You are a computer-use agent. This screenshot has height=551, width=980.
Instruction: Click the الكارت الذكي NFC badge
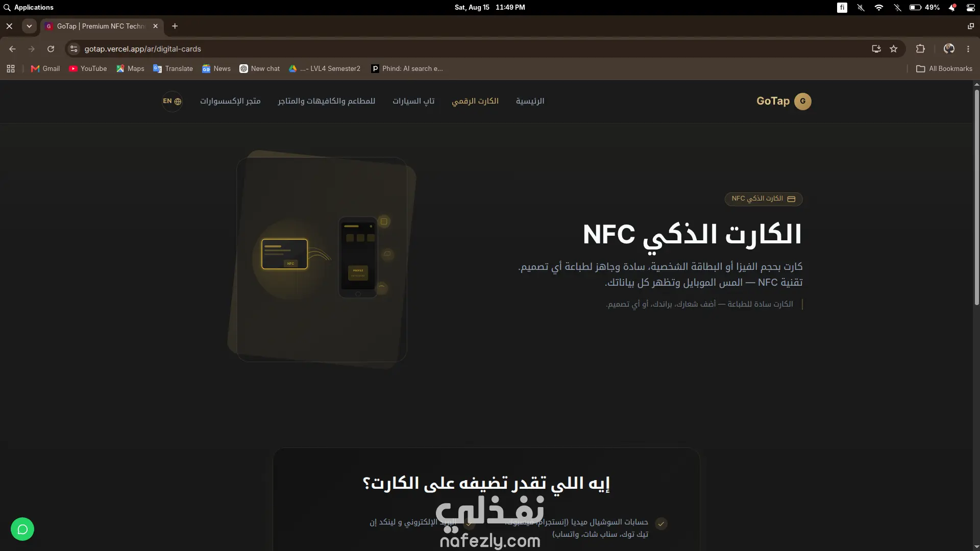(x=764, y=199)
